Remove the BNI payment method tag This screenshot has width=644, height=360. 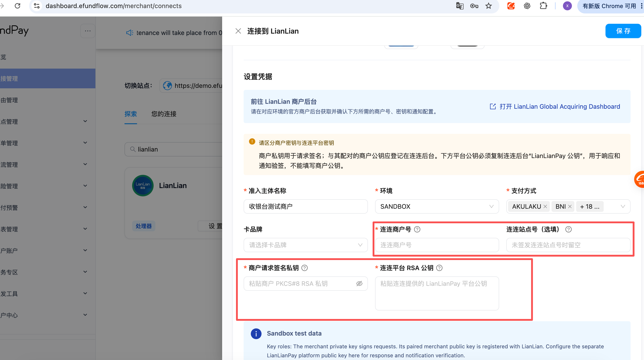point(570,206)
